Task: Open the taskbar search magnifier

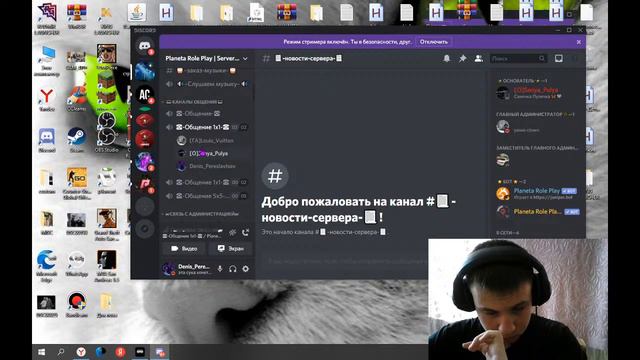Action: click(61, 352)
